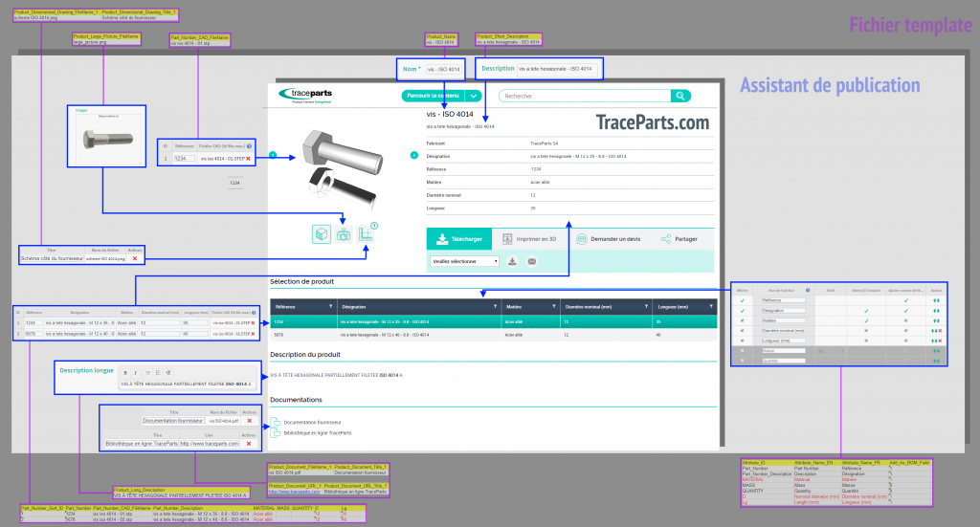Uncheck the Longueur (mm) display checkbox
Image resolution: width=980 pixels, height=527 pixels.
[742, 340]
